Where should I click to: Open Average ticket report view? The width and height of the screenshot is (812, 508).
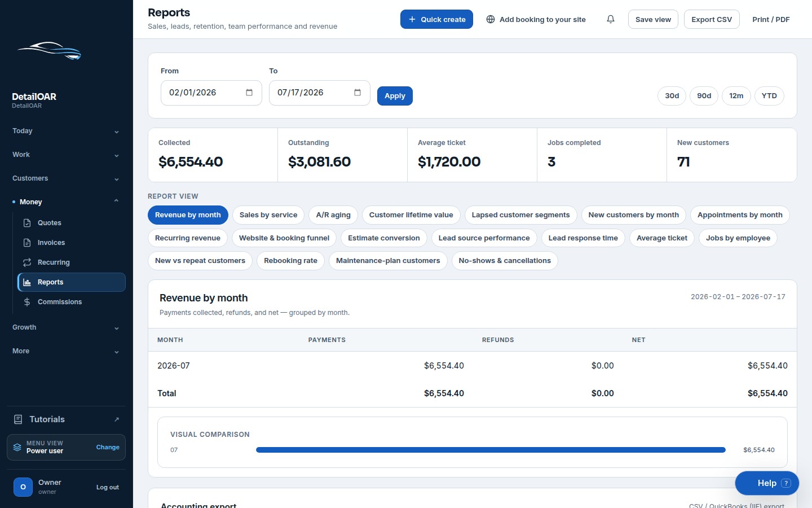pos(662,238)
